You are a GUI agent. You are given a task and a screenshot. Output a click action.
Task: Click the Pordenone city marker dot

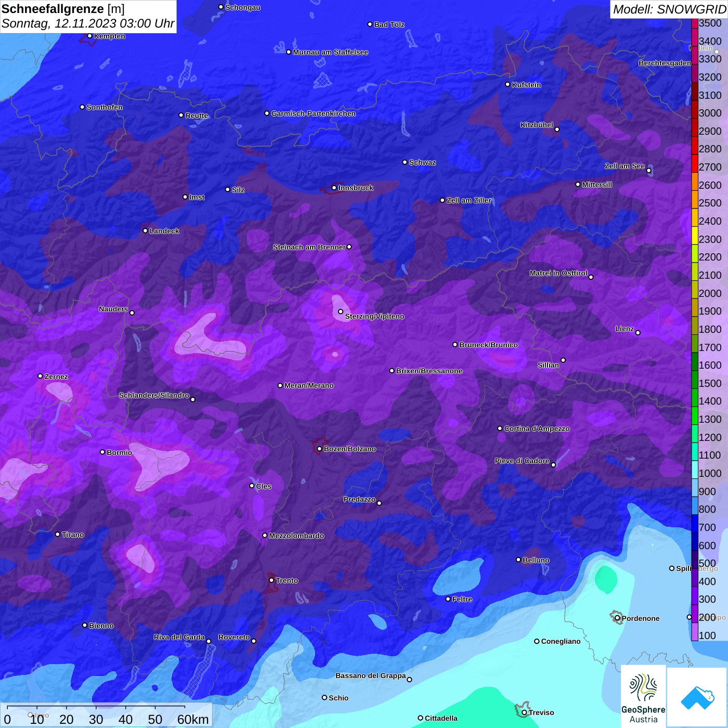coord(617,618)
